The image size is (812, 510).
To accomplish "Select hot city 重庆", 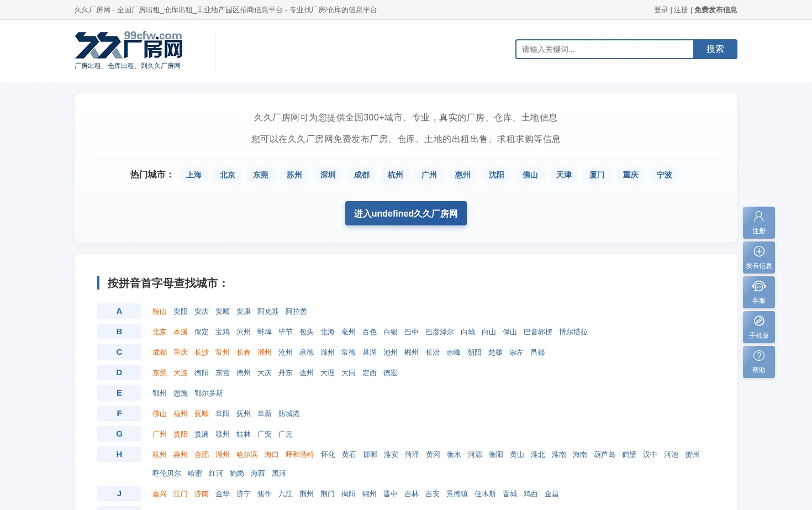I will [631, 175].
